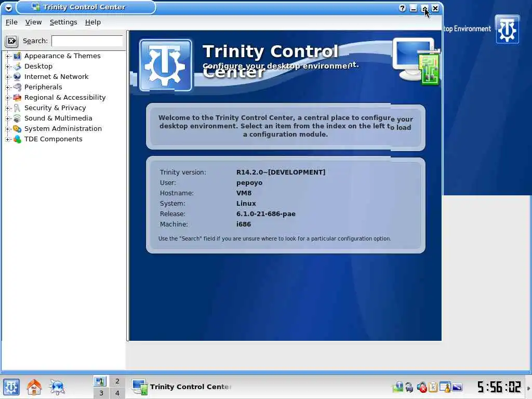Viewport: 532px width, 399px height.
Task: Select the Desktop label in the index
Action: (x=38, y=66)
